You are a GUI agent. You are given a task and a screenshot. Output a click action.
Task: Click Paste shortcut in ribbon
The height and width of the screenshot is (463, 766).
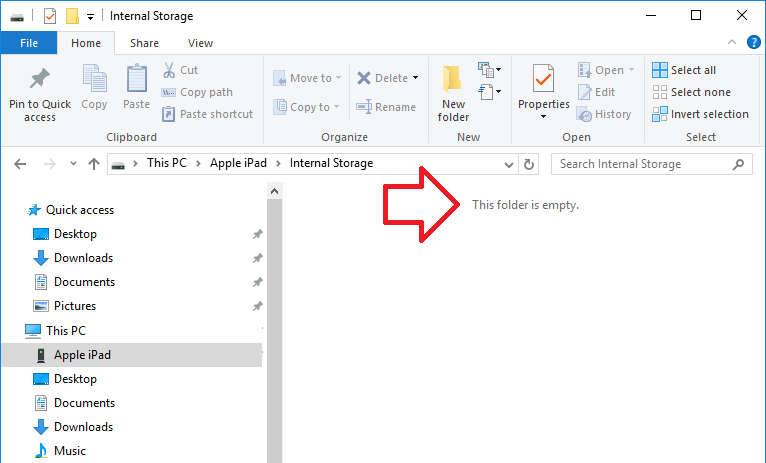point(208,114)
